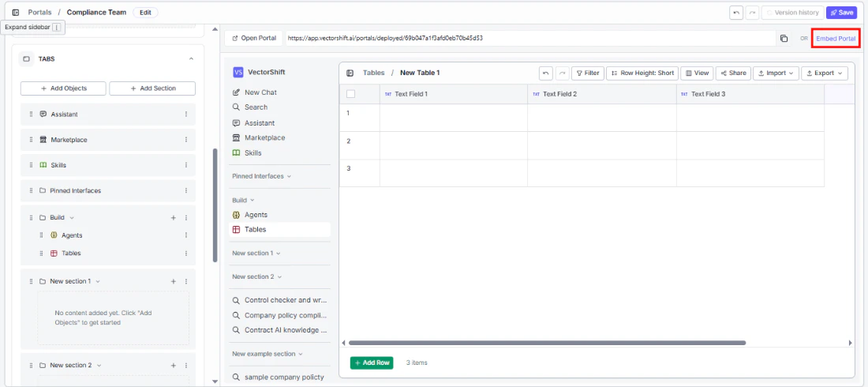Image resolution: width=868 pixels, height=387 pixels.
Task: Open Contract AI knowledge interface
Action: pos(279,330)
